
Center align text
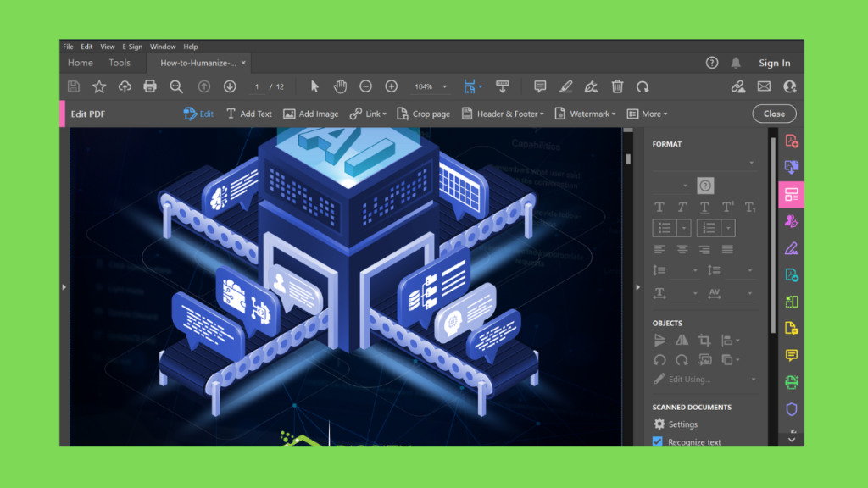coord(682,250)
